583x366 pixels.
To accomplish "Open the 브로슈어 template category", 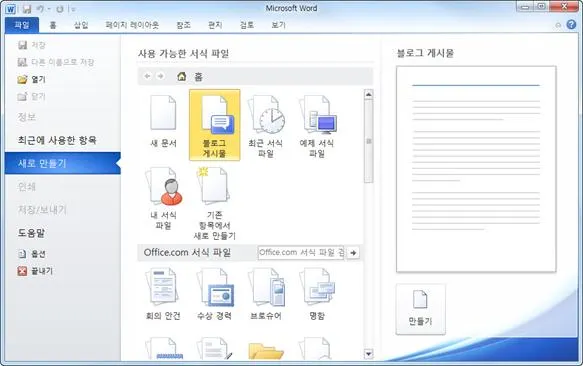I will [266, 294].
